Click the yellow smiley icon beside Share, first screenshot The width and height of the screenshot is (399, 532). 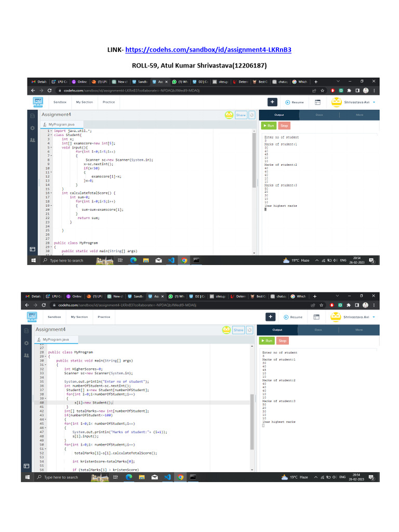pyautogui.click(x=229, y=115)
